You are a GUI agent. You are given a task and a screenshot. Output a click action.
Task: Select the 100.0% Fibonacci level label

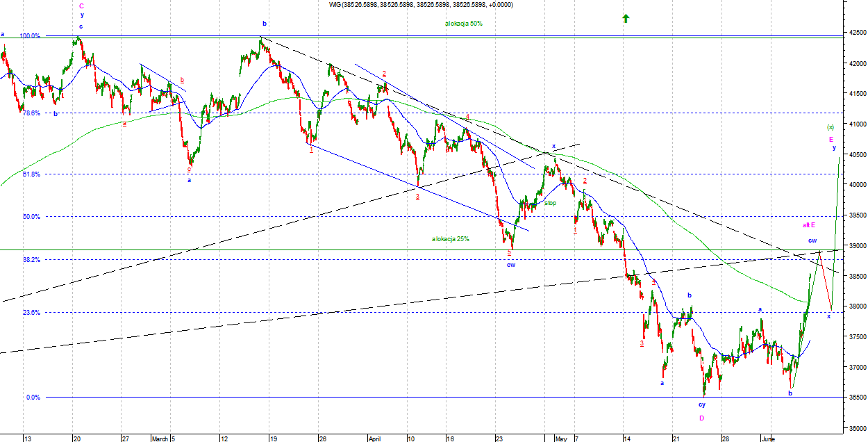click(x=29, y=35)
